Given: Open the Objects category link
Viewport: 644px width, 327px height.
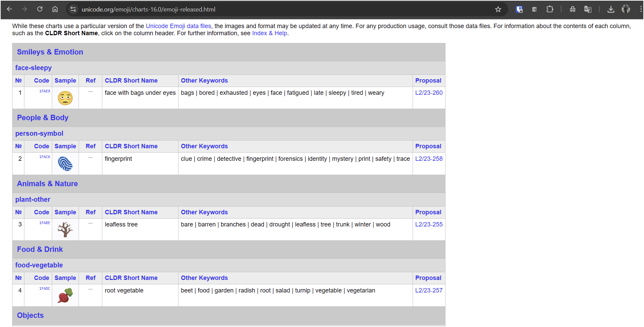Looking at the screenshot, I should pos(30,315).
